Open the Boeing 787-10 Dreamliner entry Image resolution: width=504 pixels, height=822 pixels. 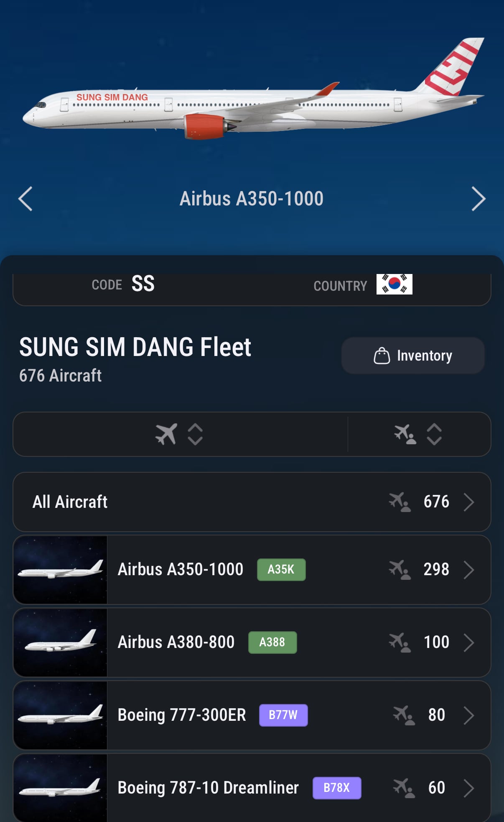click(x=252, y=788)
